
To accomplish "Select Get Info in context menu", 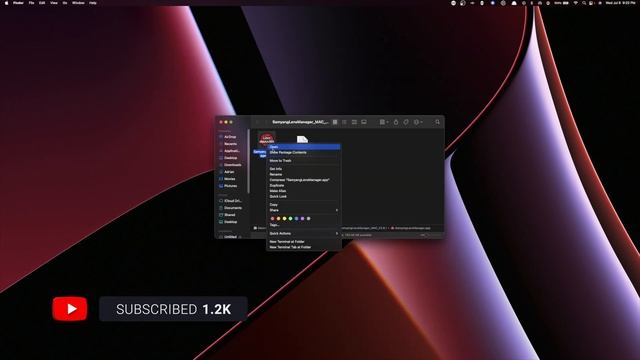I will [303, 169].
